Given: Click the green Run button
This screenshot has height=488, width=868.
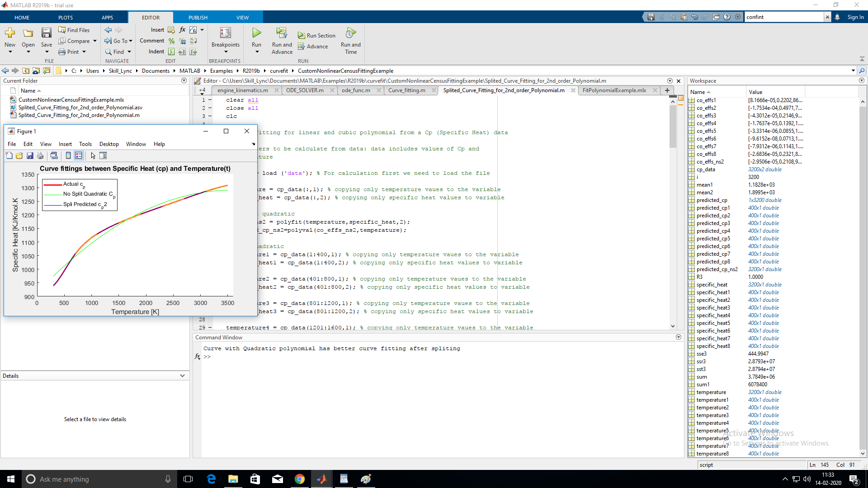Looking at the screenshot, I should 256,33.
